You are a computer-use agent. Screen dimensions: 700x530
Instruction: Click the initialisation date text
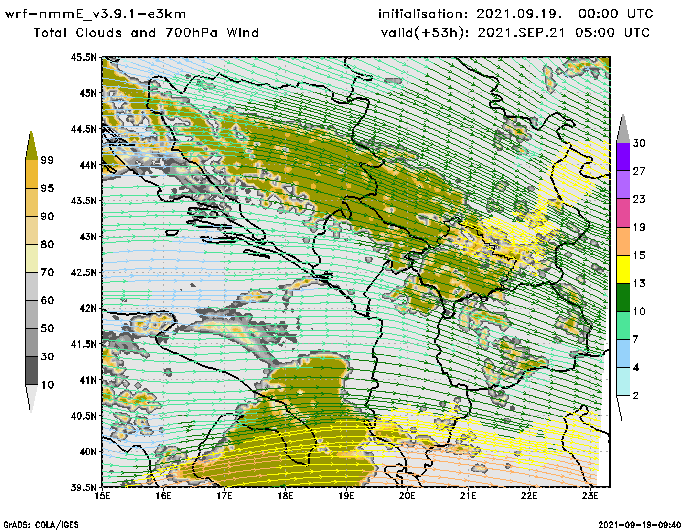tap(516, 14)
